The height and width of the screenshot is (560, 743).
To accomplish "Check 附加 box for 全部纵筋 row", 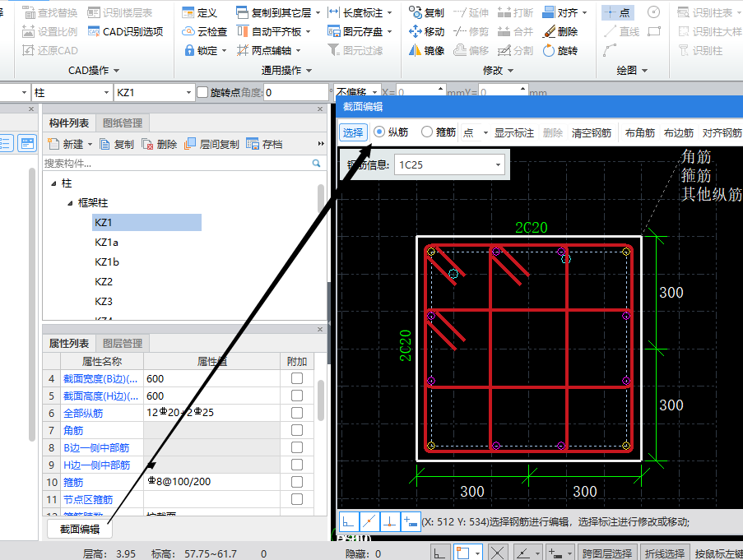I will coord(297,413).
